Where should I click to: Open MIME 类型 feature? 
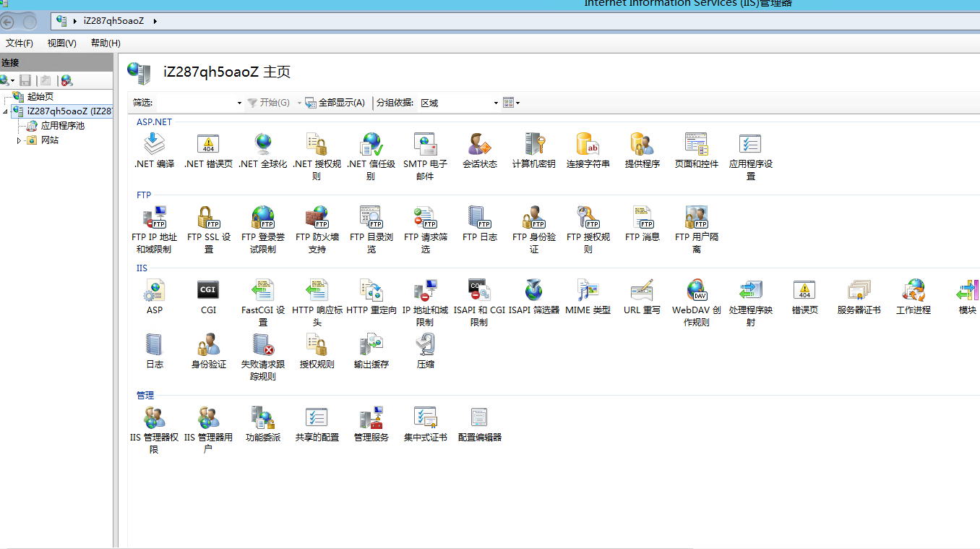pyautogui.click(x=588, y=297)
